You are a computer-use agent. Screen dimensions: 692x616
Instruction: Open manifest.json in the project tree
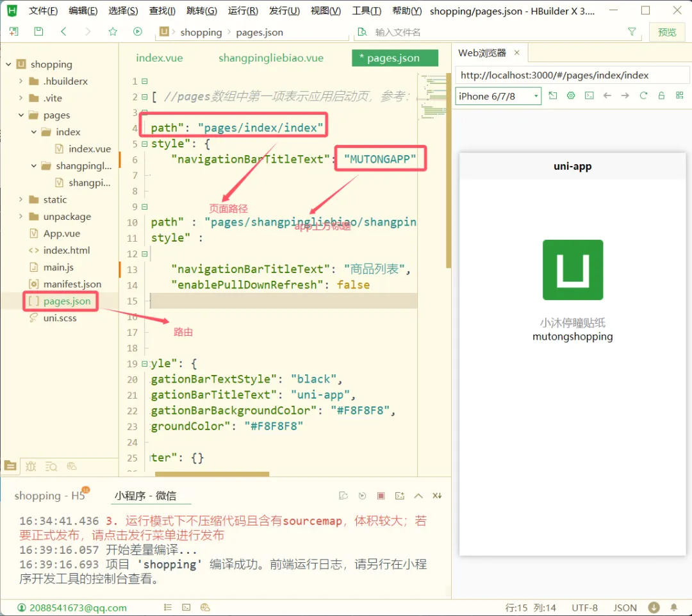[x=72, y=284]
